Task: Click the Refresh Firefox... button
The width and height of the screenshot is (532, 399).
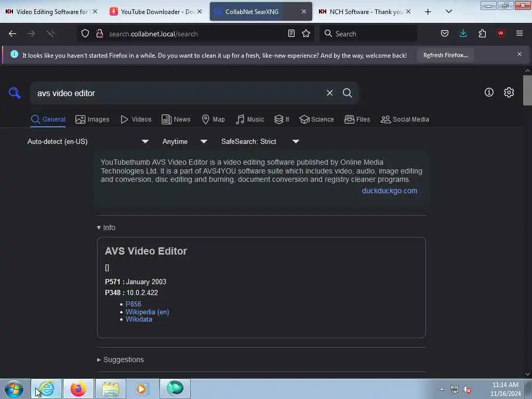Action: click(x=445, y=55)
